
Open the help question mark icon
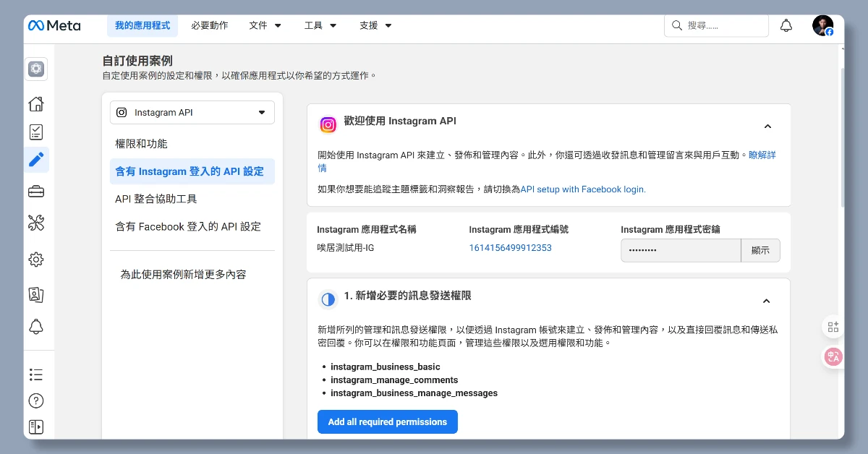pos(36,401)
